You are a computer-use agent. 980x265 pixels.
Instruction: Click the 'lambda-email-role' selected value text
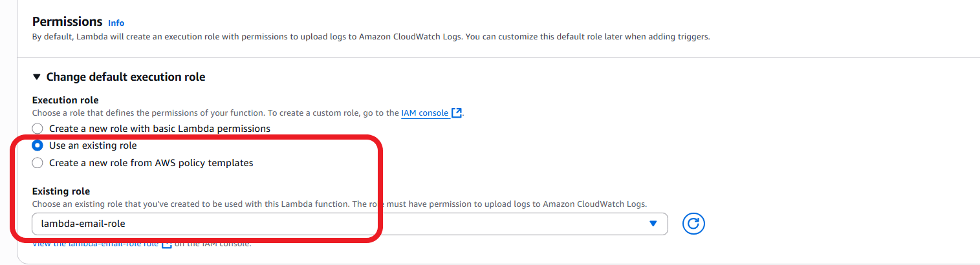coord(83,224)
